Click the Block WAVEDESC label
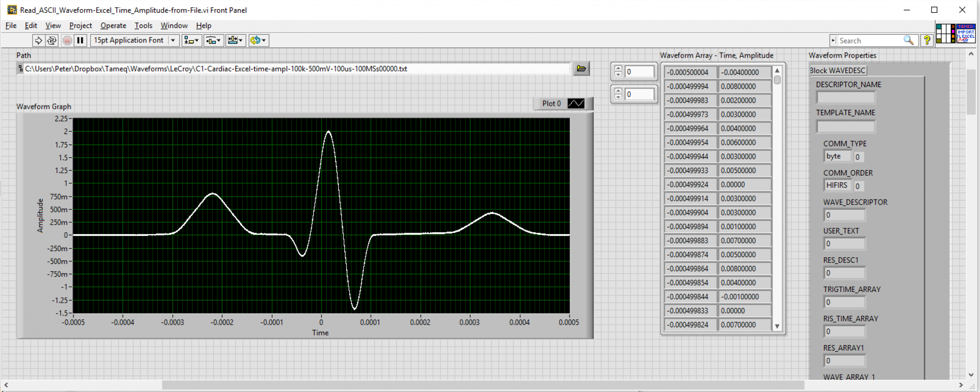980x392 pixels. click(x=838, y=70)
